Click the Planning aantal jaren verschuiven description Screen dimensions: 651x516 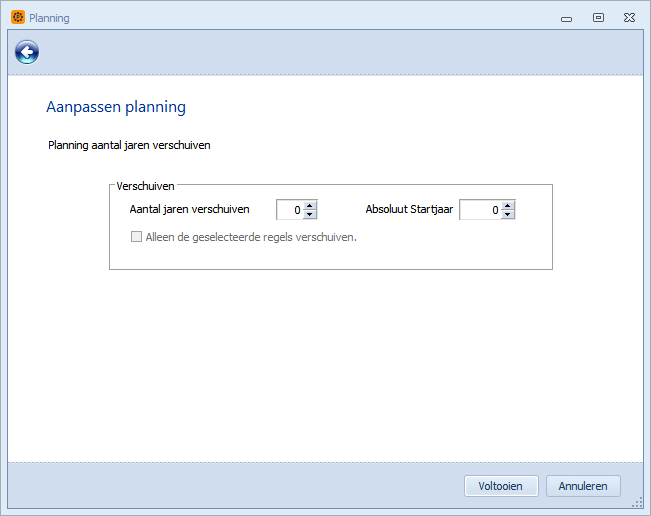129,145
